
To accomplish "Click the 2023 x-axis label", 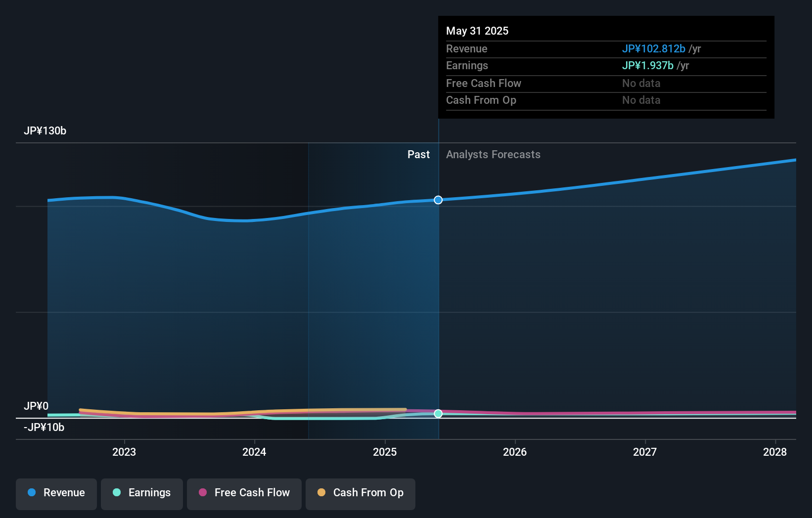I will [124, 452].
